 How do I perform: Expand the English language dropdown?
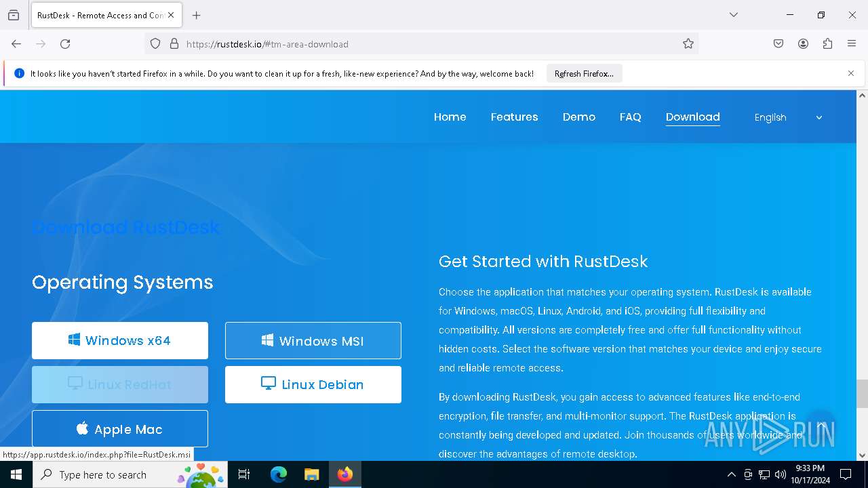click(788, 117)
